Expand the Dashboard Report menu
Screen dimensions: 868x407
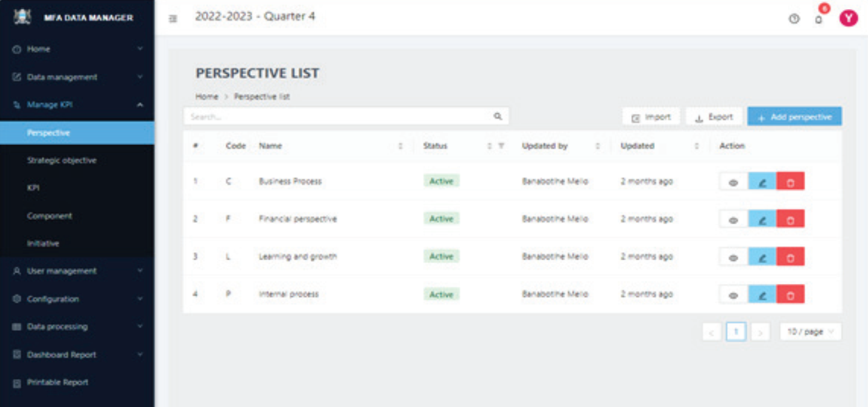point(77,355)
